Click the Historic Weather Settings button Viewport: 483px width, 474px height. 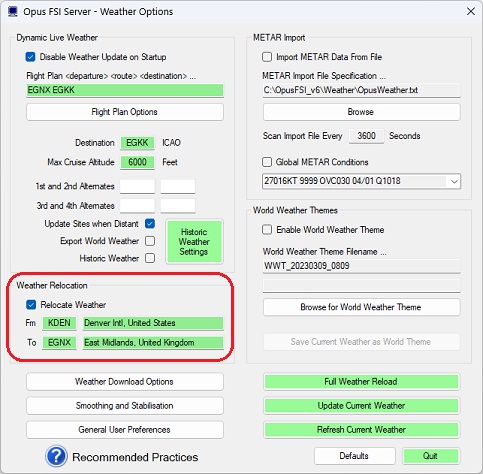click(x=194, y=242)
